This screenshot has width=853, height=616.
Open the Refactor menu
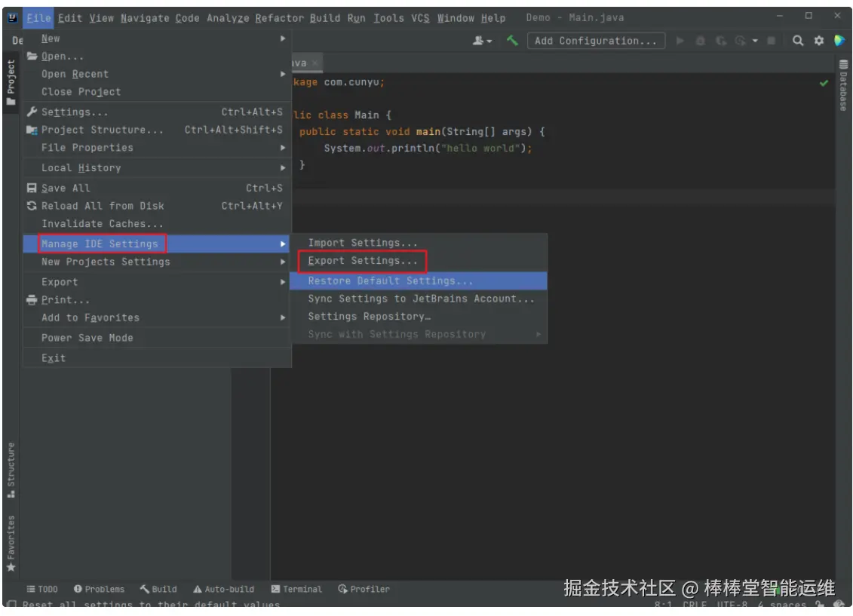point(279,18)
